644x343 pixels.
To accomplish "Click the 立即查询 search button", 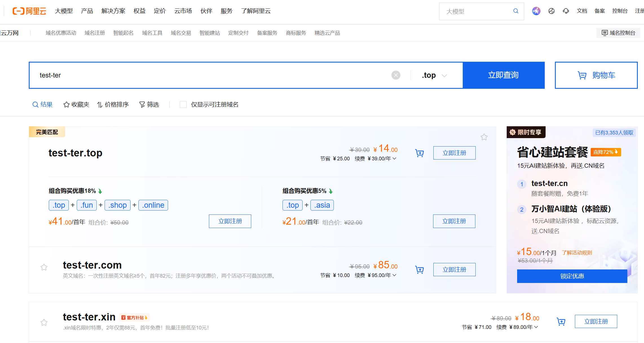I will [503, 75].
